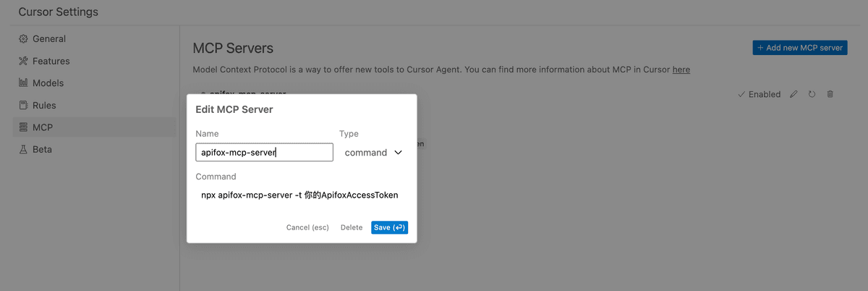This screenshot has height=291, width=868.
Task: Click the Models chart icon
Action: point(23,83)
